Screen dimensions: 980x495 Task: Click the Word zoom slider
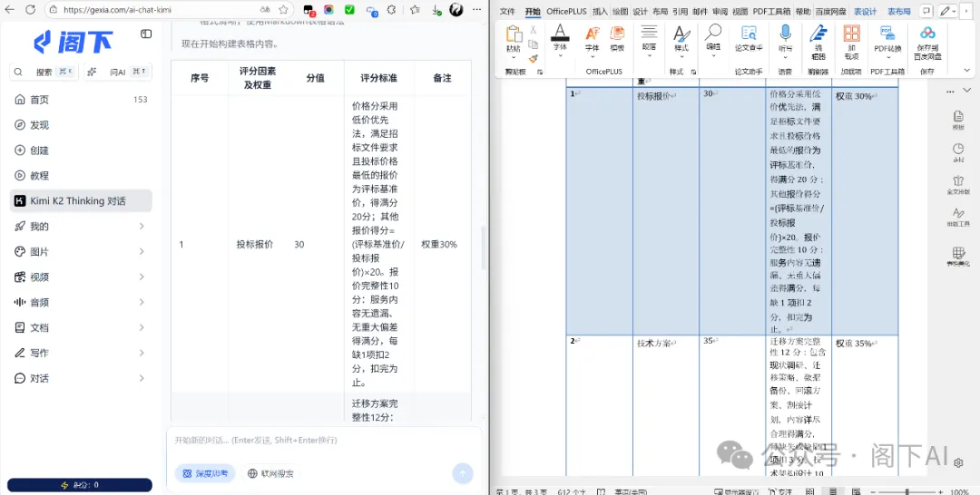coord(906,491)
